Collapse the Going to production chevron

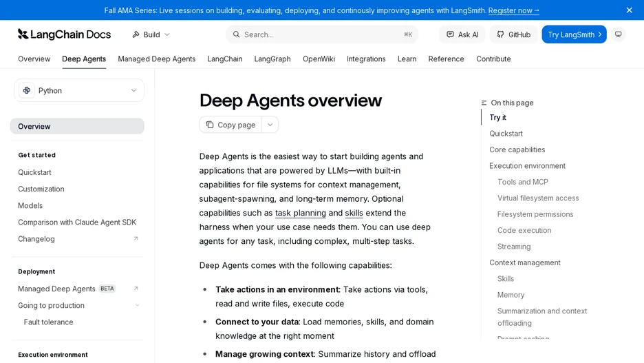pos(137,305)
